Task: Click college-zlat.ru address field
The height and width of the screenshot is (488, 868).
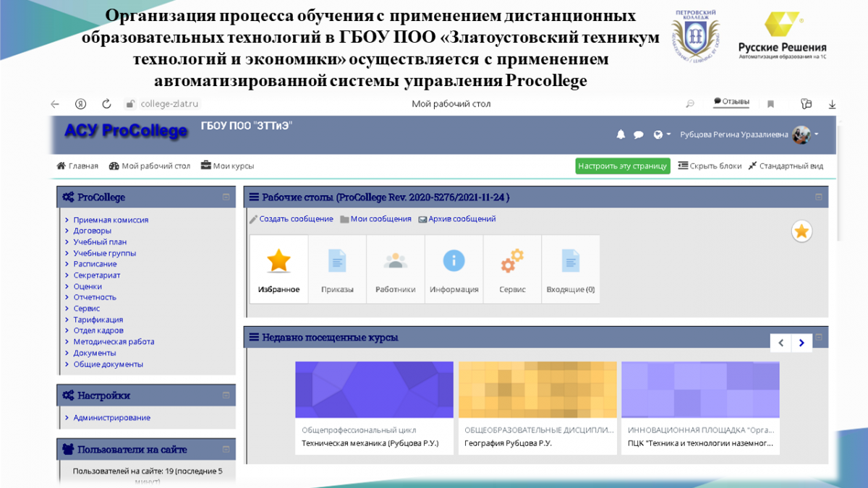Action: click(169, 104)
